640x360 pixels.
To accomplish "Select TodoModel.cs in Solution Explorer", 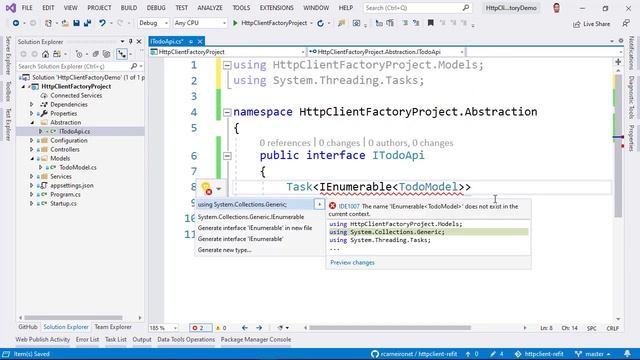I will click(78, 167).
